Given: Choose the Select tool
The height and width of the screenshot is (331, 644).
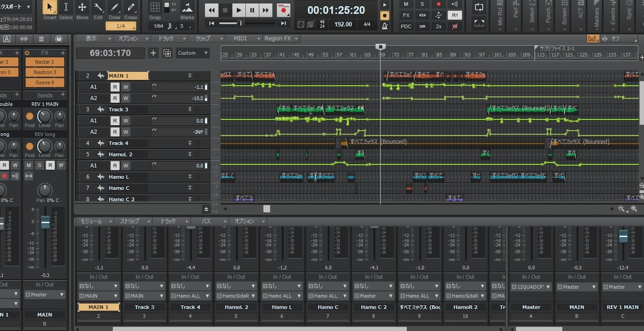Looking at the screenshot, I should [x=66, y=7].
